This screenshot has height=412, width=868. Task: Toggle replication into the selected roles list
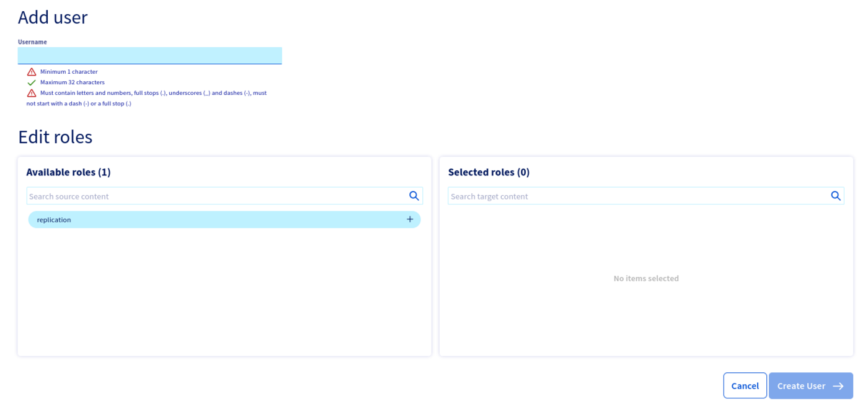point(409,219)
